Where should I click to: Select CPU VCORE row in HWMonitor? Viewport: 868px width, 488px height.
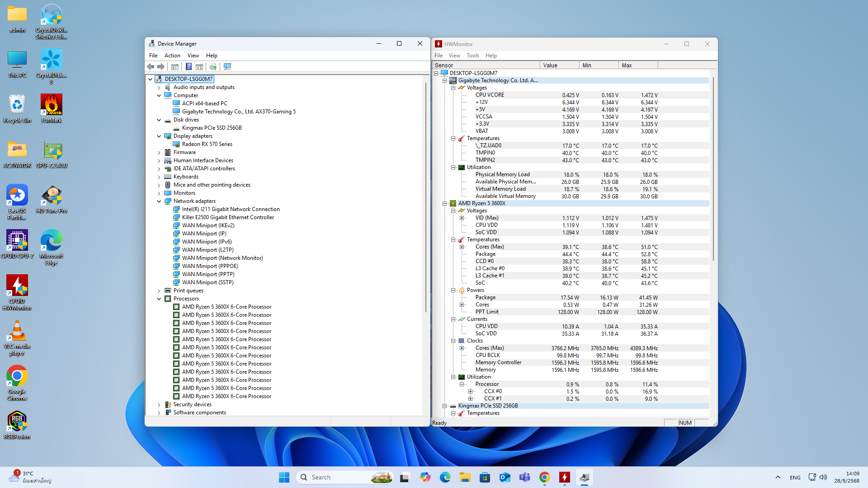pos(571,95)
